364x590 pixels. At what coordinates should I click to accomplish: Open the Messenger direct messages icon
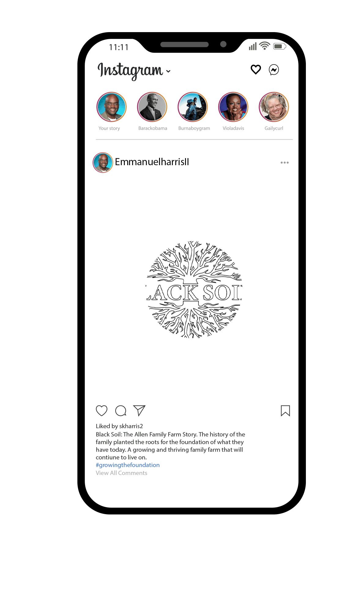pyautogui.click(x=274, y=70)
